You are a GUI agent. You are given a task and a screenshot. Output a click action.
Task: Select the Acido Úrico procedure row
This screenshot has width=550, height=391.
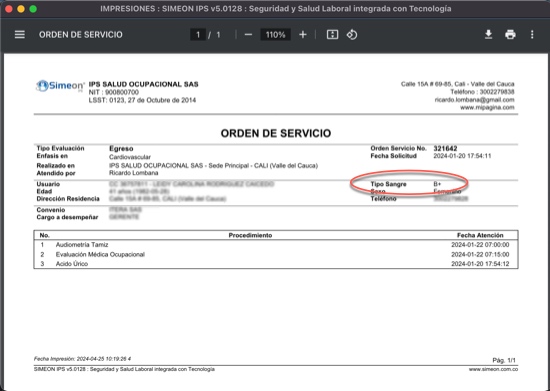[x=276, y=264]
